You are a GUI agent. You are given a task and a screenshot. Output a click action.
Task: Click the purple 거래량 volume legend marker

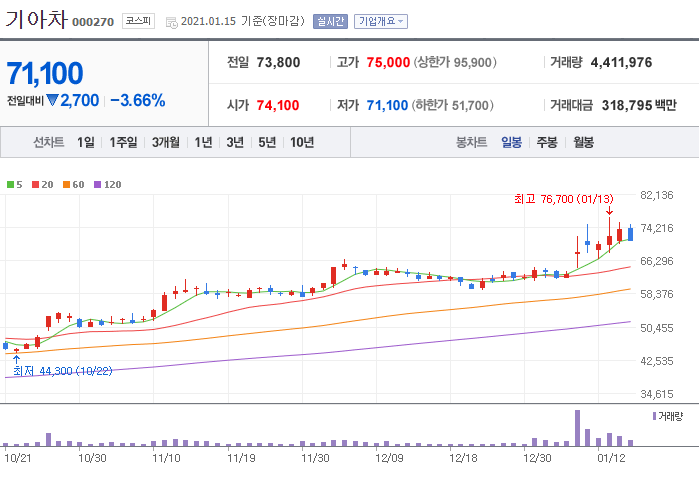pyautogui.click(x=654, y=416)
